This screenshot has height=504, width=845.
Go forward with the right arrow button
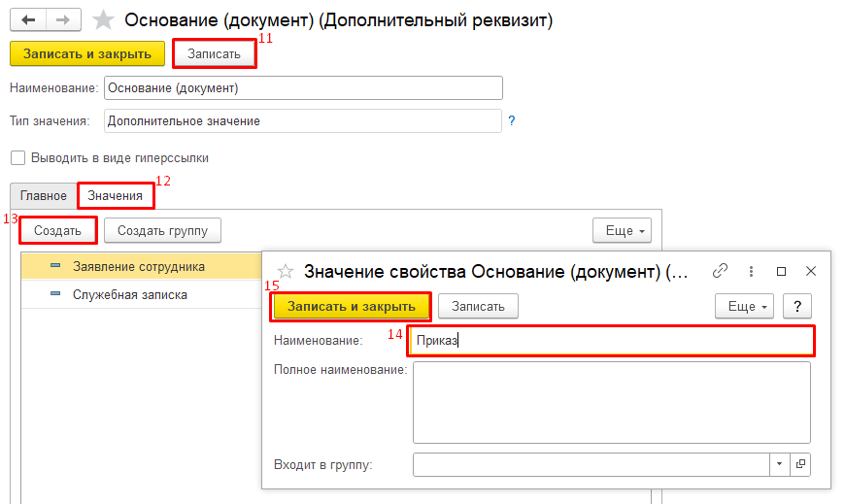pos(63,20)
